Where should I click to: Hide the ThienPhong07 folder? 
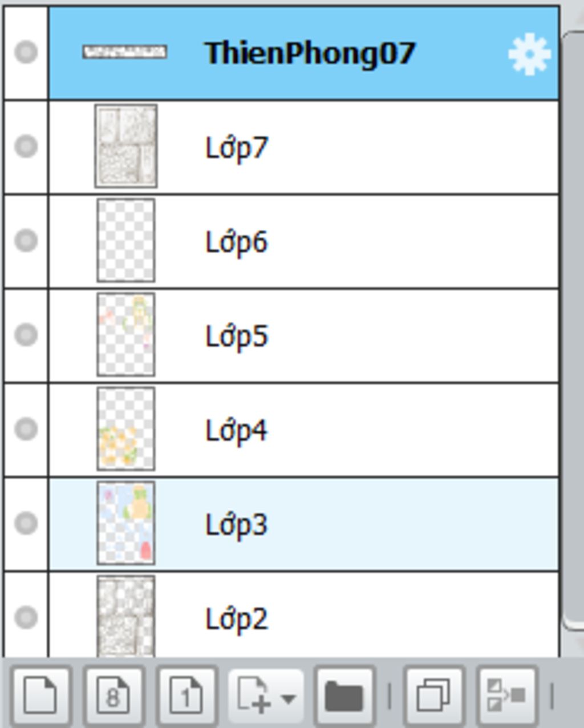point(26,52)
